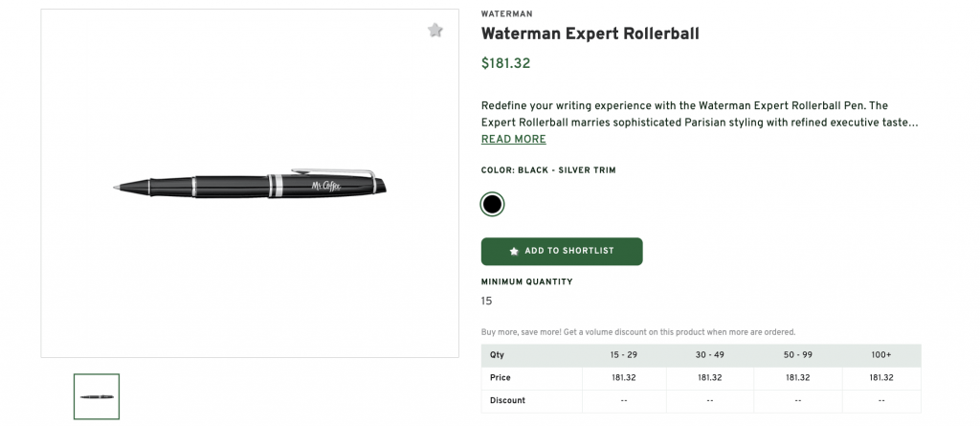Click the 181.32 price under 100+
Image resolution: width=980 pixels, height=426 pixels.
coord(881,378)
